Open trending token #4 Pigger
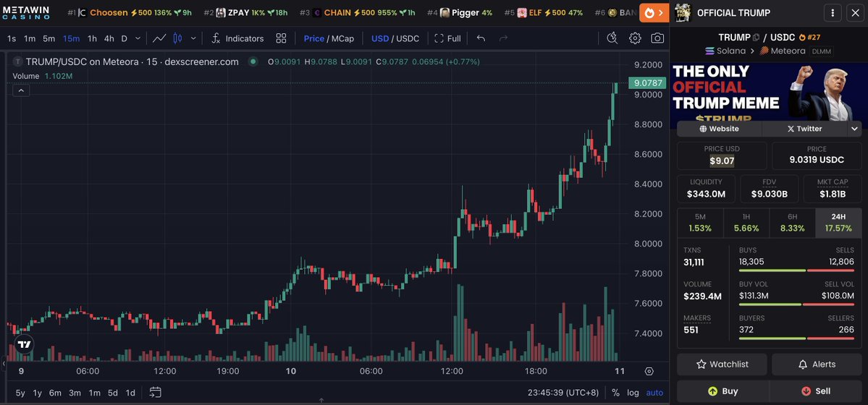Screen dimensions: 868x405 460,12
